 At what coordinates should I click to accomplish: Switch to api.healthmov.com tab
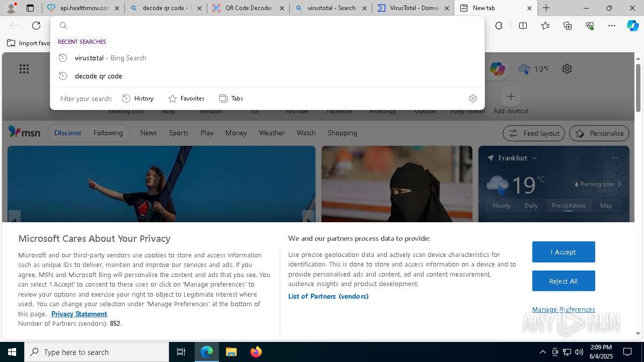[83, 8]
